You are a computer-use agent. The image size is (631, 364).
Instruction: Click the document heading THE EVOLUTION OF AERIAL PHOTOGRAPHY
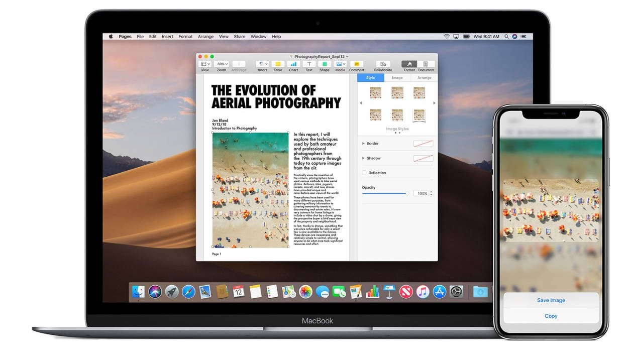pos(276,97)
